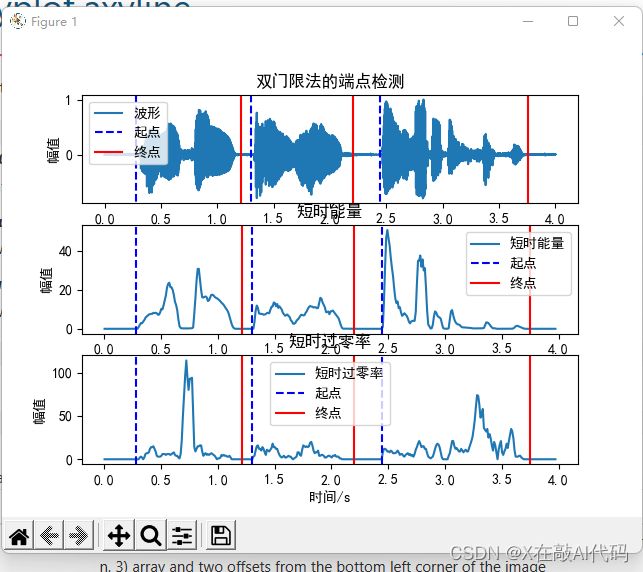Viewport: 643px width, 572px height.
Task: Click the 幅值 y-axis label of the waveform plot
Action: [x=53, y=150]
